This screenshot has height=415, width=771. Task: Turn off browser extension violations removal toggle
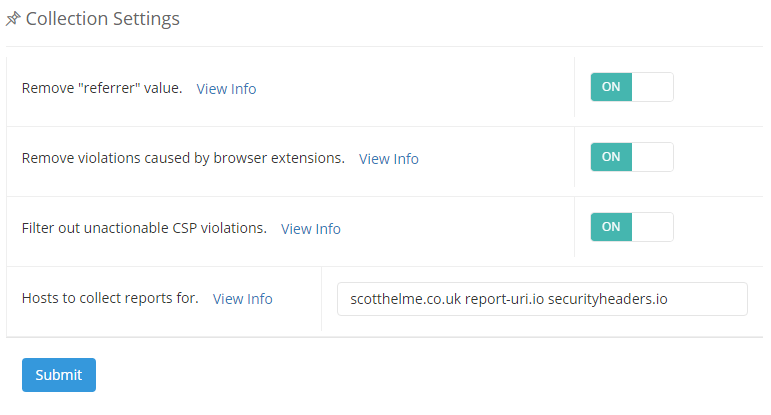pos(631,157)
